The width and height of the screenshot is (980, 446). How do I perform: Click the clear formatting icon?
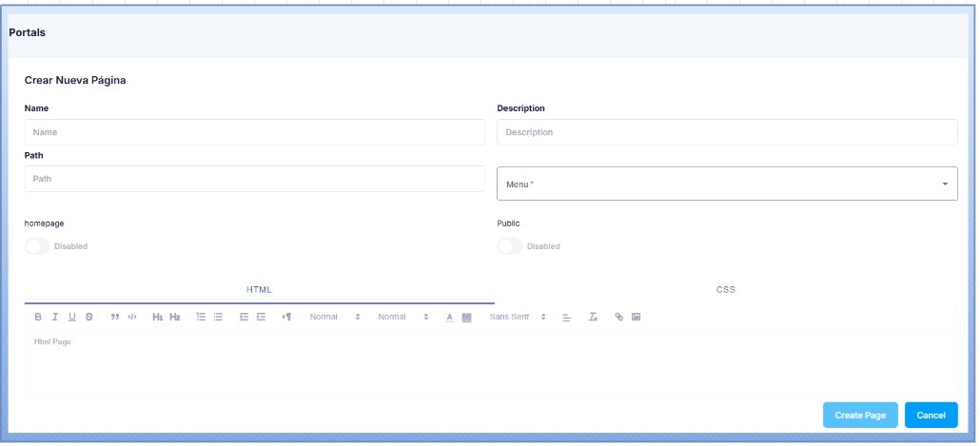[593, 317]
